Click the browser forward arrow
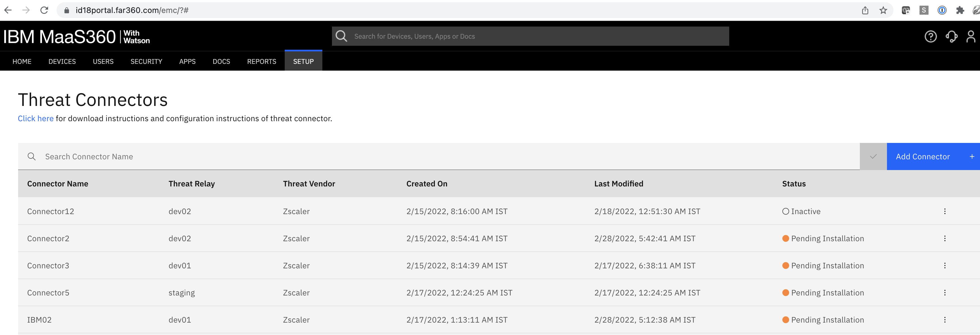980x335 pixels. point(26,10)
